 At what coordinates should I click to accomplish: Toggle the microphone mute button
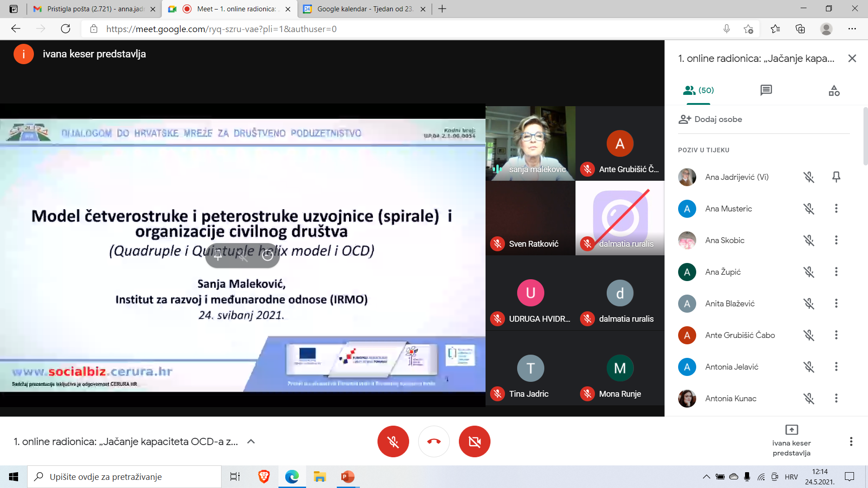tap(393, 441)
